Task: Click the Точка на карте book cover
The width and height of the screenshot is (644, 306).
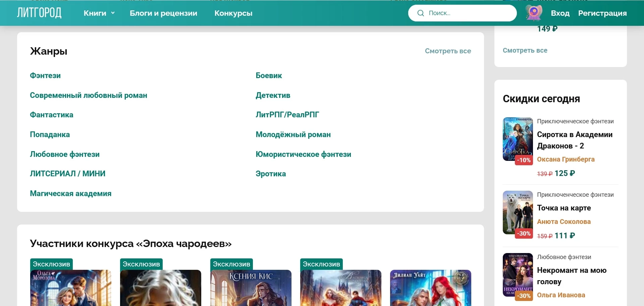Action: coord(518,212)
